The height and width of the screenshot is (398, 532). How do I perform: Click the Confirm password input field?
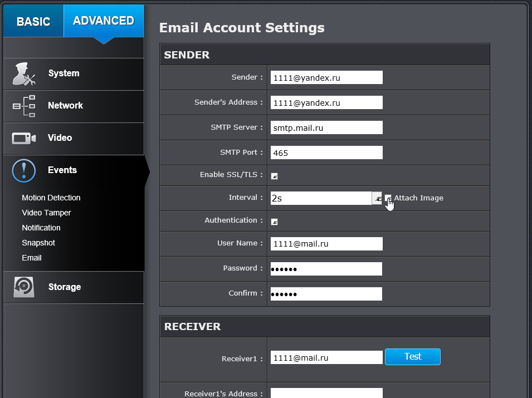coord(326,294)
